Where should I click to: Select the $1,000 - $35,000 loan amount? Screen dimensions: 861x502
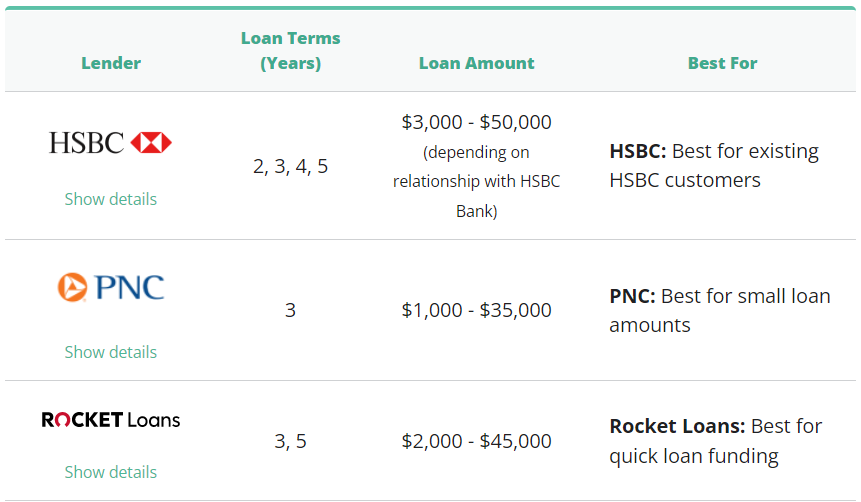pyautogui.click(x=476, y=310)
